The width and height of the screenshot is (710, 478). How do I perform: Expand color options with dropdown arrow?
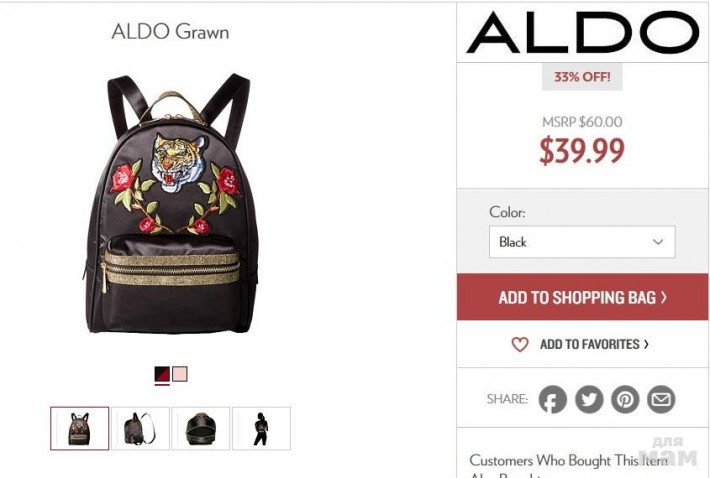(658, 242)
